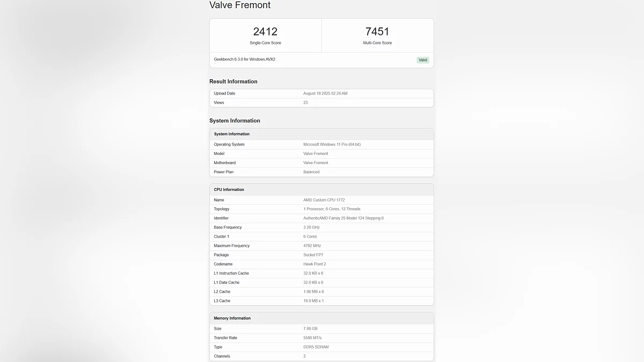Click the green Valid badge

423,60
